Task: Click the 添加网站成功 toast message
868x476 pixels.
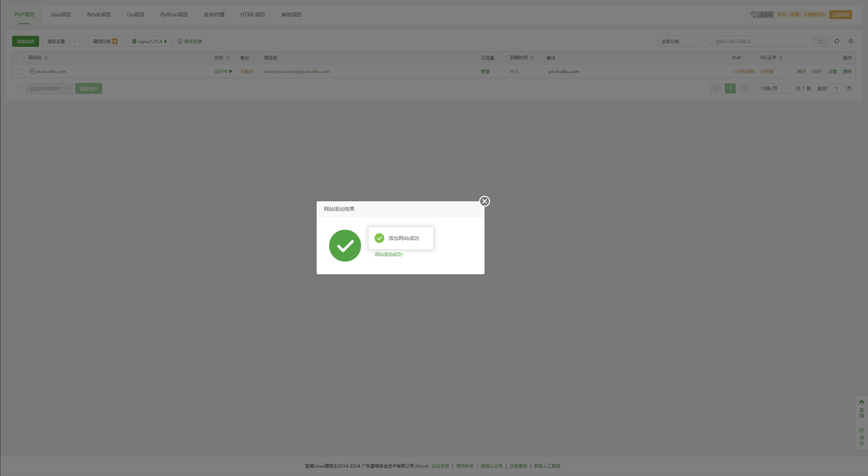Action: tap(401, 238)
